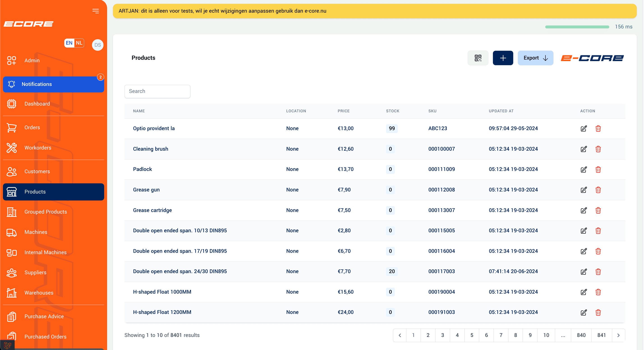
Task: Open Machines in sidebar
Action: (53, 232)
